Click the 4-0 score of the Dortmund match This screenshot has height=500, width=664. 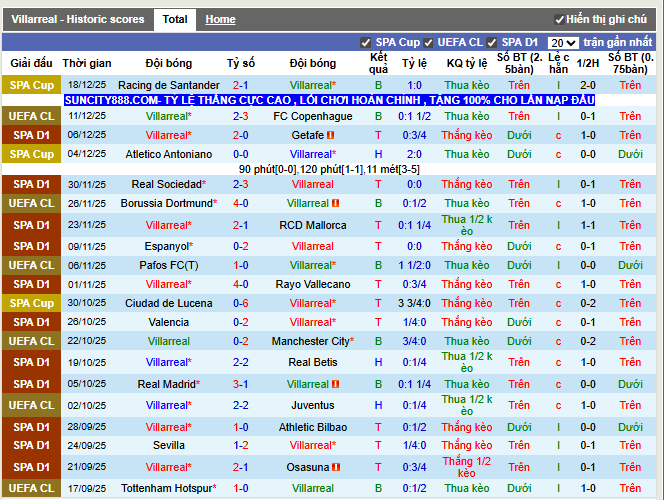click(x=241, y=203)
